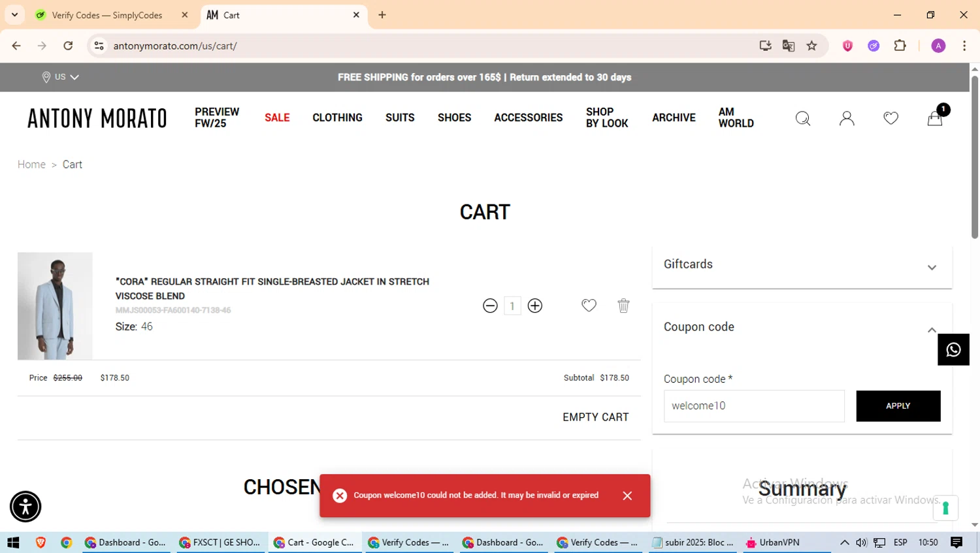Open the accessibility widget icon
Screen dimensions: 980x553
coord(25,507)
